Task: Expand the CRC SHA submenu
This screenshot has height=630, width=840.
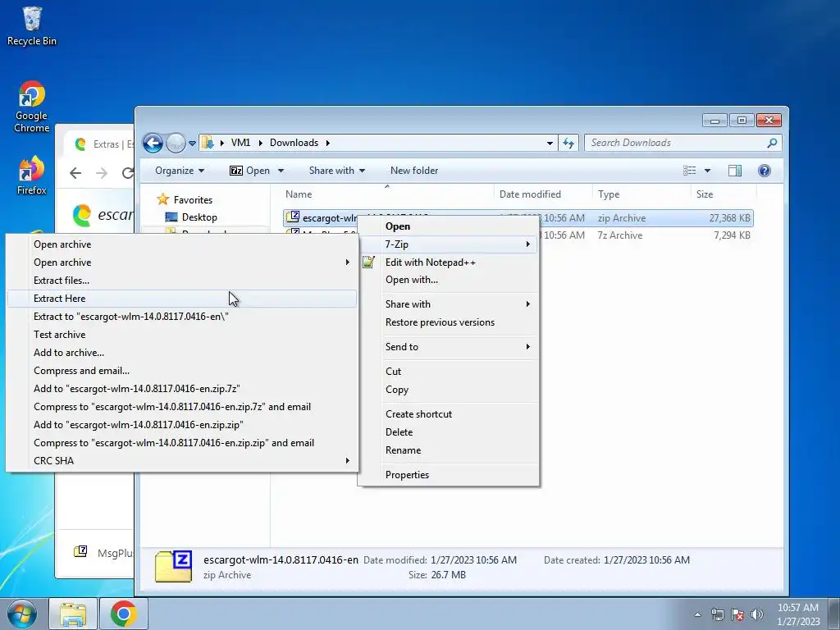Action: pyautogui.click(x=347, y=461)
